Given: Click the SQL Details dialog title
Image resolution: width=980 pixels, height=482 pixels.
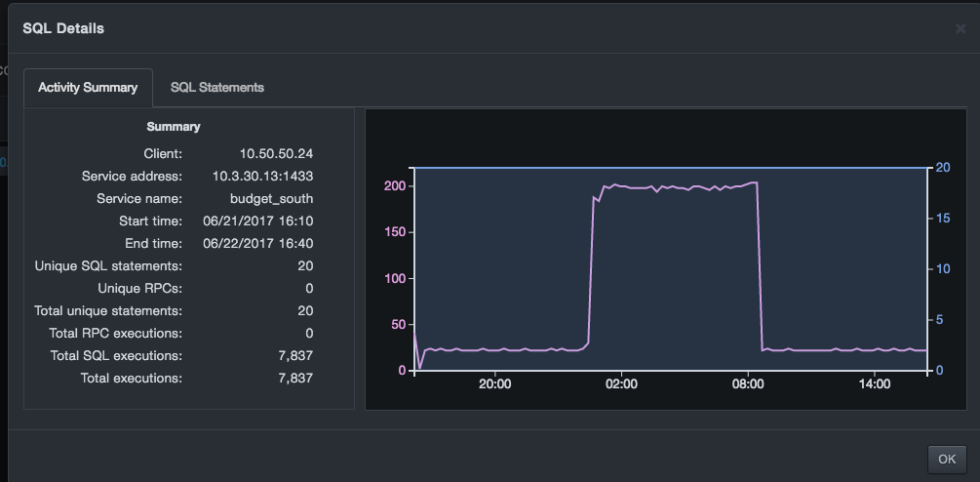Looking at the screenshot, I should point(63,28).
